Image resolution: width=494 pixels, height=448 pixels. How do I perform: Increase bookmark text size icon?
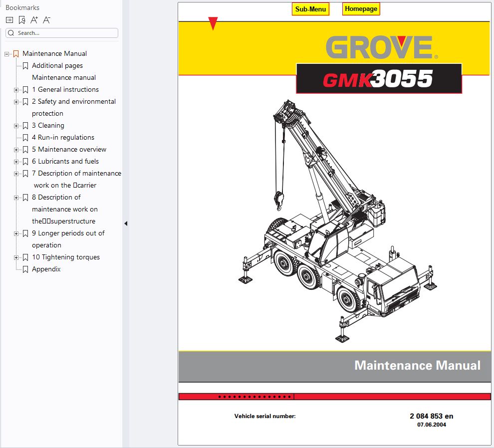pyautogui.click(x=34, y=20)
